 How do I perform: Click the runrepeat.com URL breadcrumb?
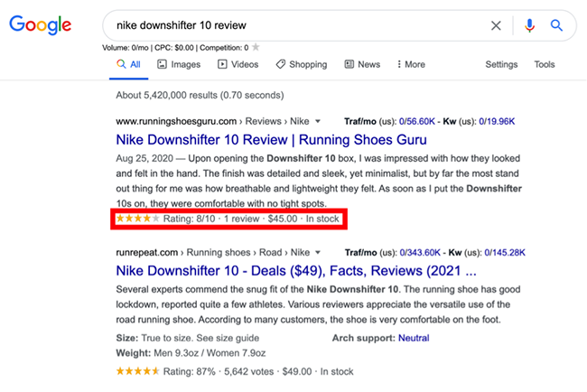[213, 252]
